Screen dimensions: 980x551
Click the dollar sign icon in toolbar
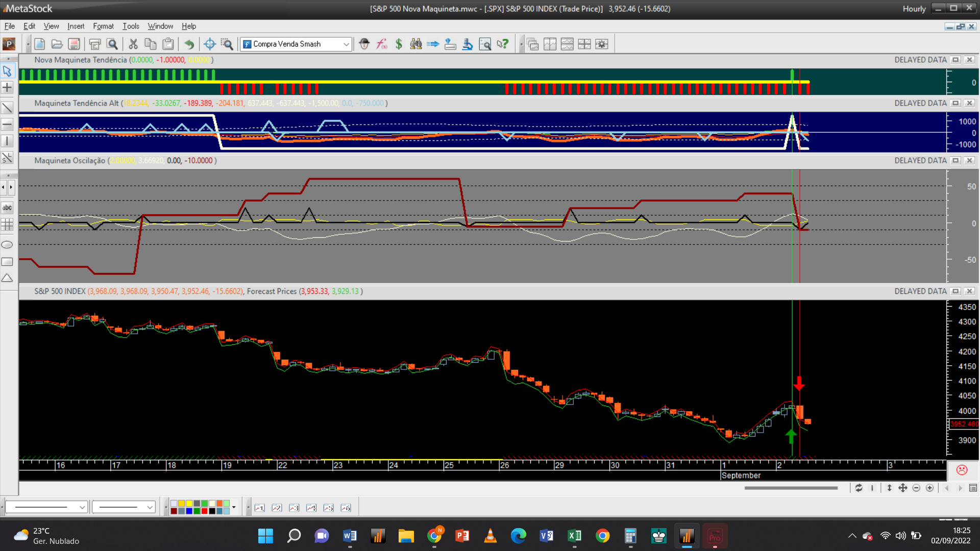pos(399,44)
